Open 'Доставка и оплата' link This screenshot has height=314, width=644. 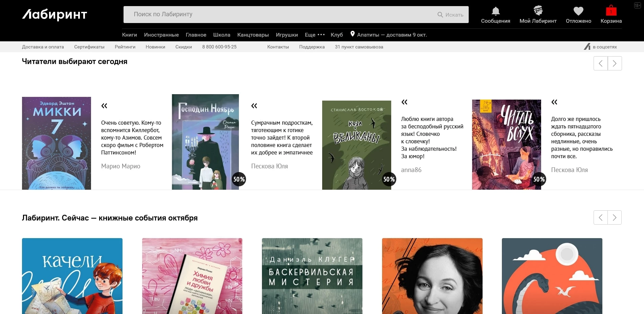[x=43, y=47]
